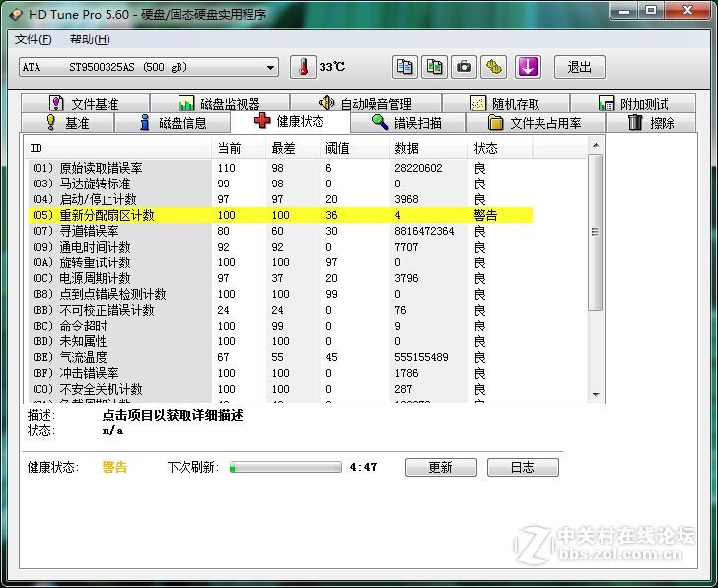Image resolution: width=718 pixels, height=588 pixels.
Task: Select the (C0) 不安全关机计数 row
Action: click(x=280, y=390)
